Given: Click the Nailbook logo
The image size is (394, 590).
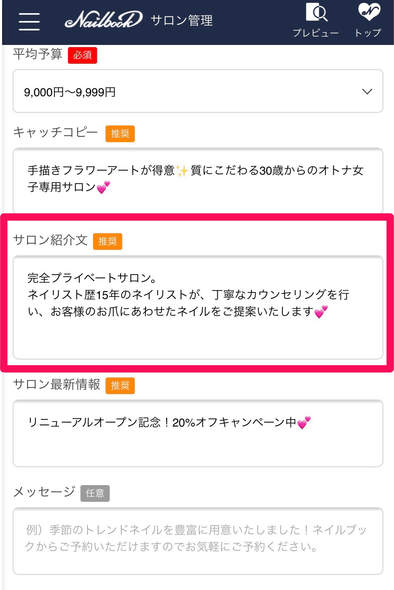Looking at the screenshot, I should [103, 20].
